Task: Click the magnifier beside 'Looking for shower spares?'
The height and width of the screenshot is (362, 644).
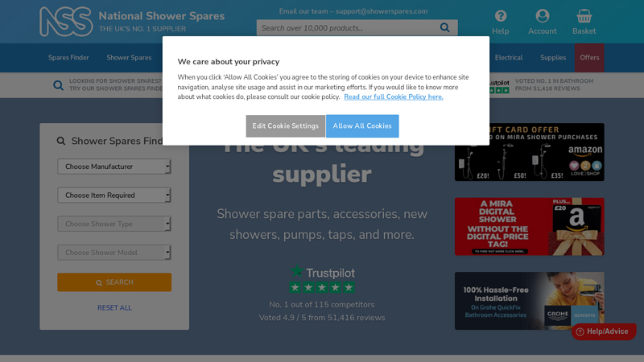Action: coord(58,85)
